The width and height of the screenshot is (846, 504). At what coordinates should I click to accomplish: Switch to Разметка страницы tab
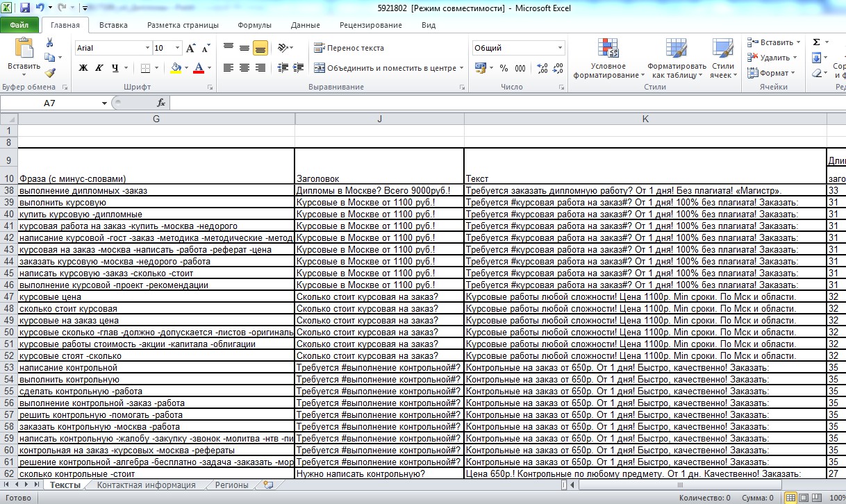(183, 25)
